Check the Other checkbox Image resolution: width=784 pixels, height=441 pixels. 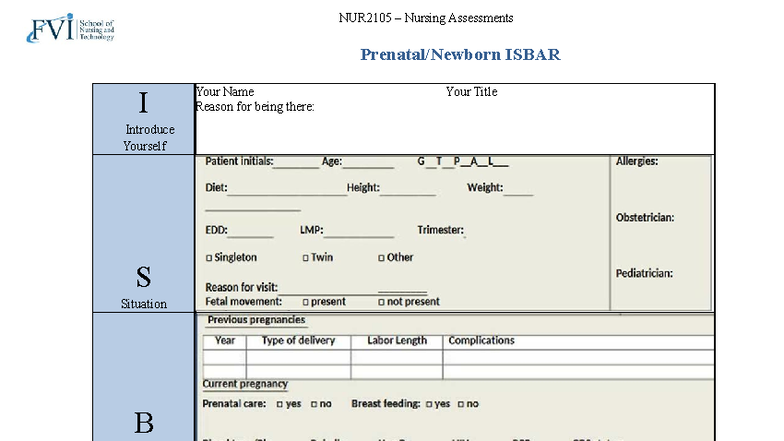click(x=382, y=258)
